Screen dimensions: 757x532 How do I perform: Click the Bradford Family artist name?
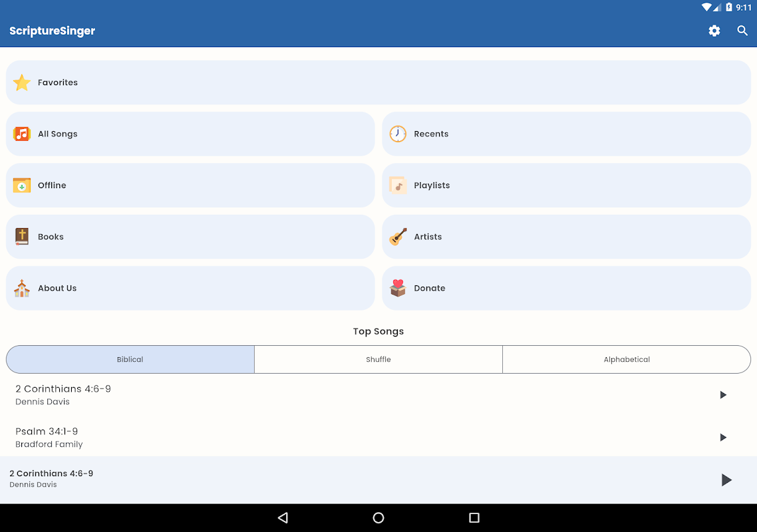coord(49,444)
